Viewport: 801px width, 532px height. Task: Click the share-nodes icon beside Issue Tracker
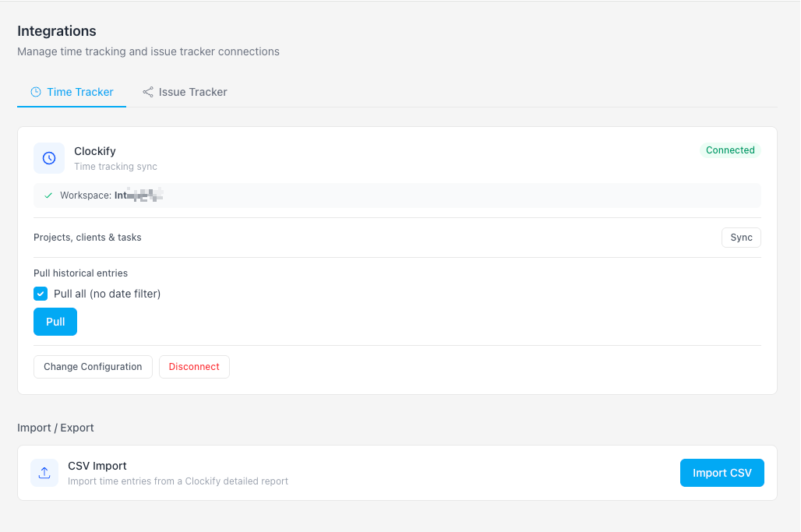tap(147, 92)
